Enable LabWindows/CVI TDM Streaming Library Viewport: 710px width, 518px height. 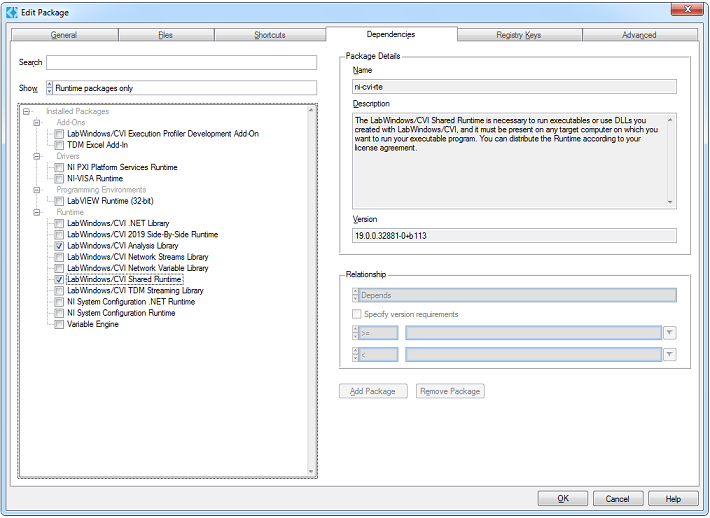tap(59, 291)
